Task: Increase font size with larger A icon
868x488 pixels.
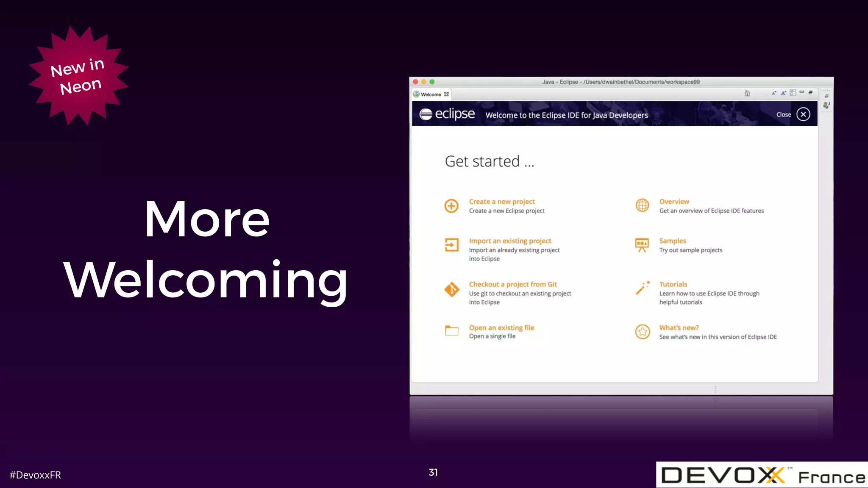Action: point(783,93)
